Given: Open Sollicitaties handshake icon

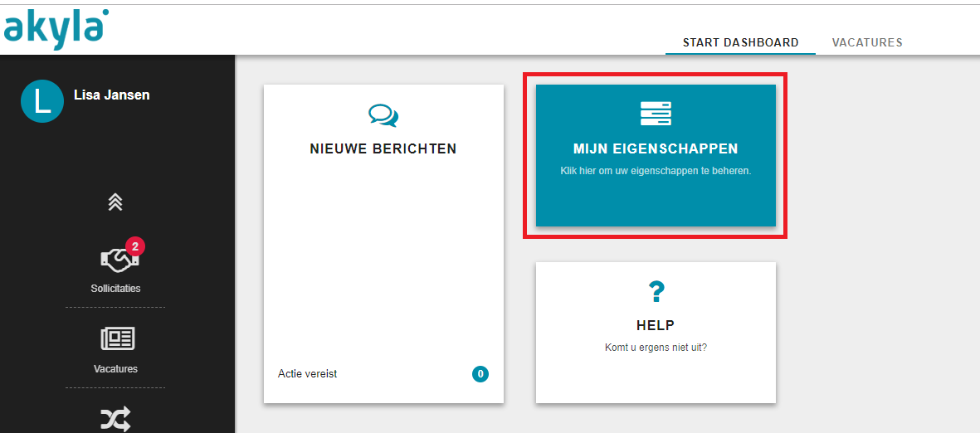Looking at the screenshot, I should click(118, 260).
